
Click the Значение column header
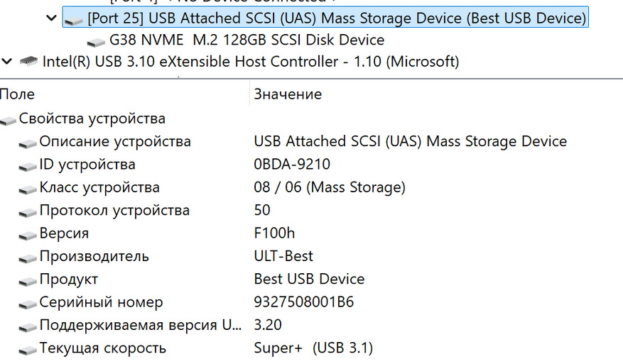pos(288,94)
